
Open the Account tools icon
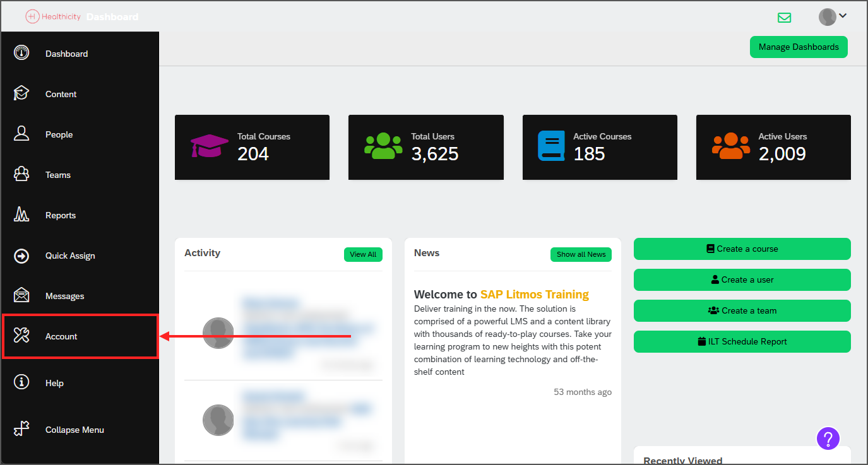tap(21, 336)
